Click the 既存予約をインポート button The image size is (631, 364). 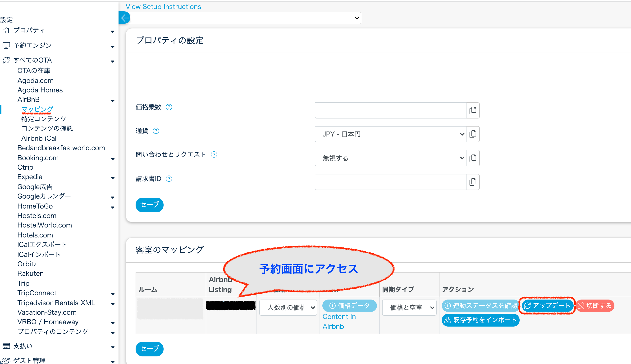(x=480, y=320)
